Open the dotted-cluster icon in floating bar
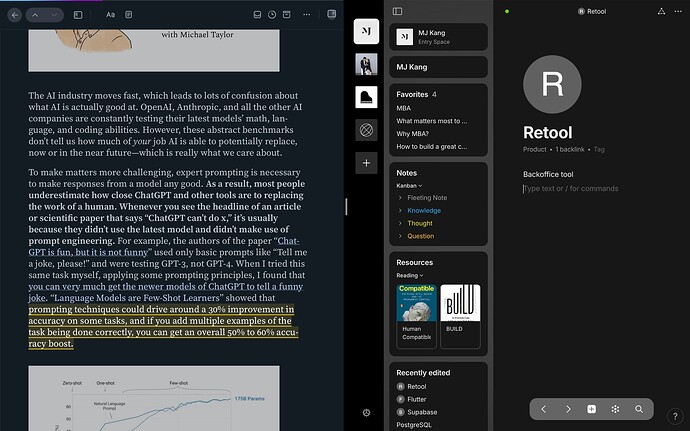Viewport: 690px width, 431px height. point(615,409)
